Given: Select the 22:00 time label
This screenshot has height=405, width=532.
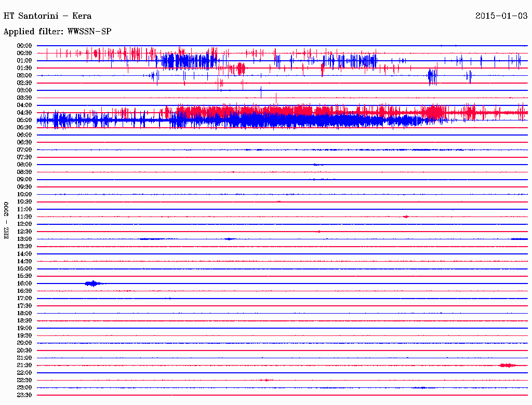Looking at the screenshot, I should [x=24, y=372].
